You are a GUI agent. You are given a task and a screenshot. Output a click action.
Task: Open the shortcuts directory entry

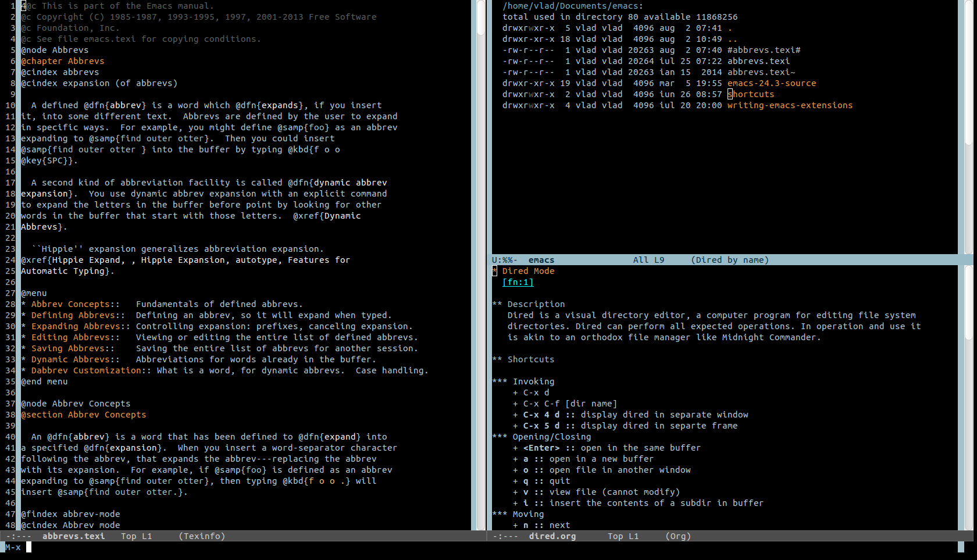click(751, 94)
